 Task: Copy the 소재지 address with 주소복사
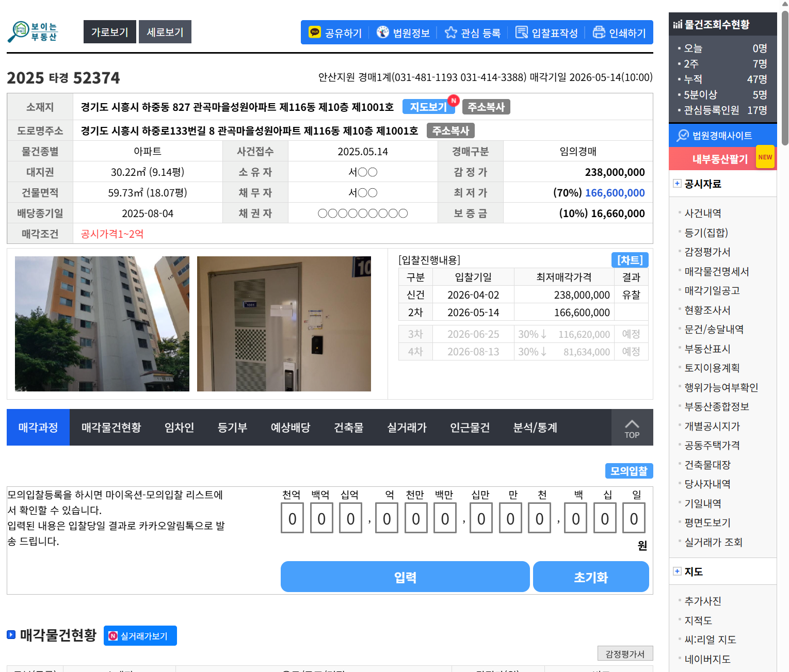point(486,107)
